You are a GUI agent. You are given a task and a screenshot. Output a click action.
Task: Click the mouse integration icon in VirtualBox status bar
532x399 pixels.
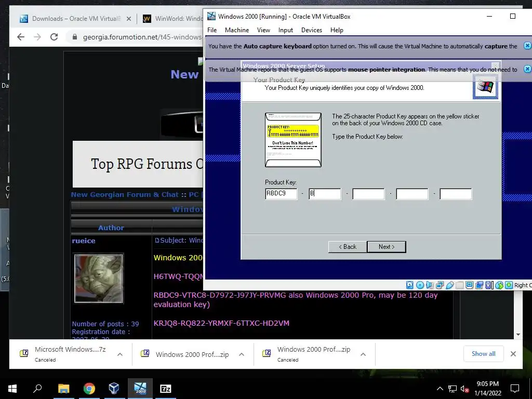(x=499, y=285)
